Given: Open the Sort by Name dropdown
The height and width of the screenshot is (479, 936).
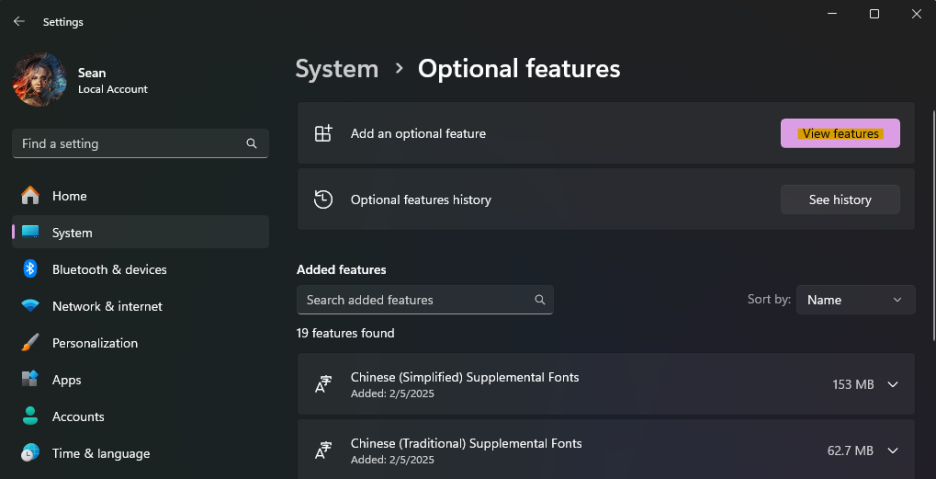Looking at the screenshot, I should point(855,300).
